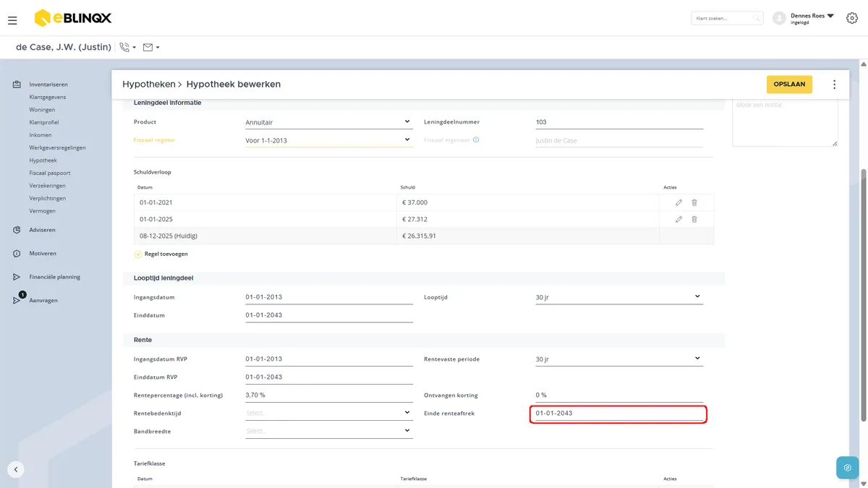Image resolution: width=868 pixels, height=488 pixels.
Task: Open the Rentevaste periode dropdown
Action: click(x=619, y=359)
